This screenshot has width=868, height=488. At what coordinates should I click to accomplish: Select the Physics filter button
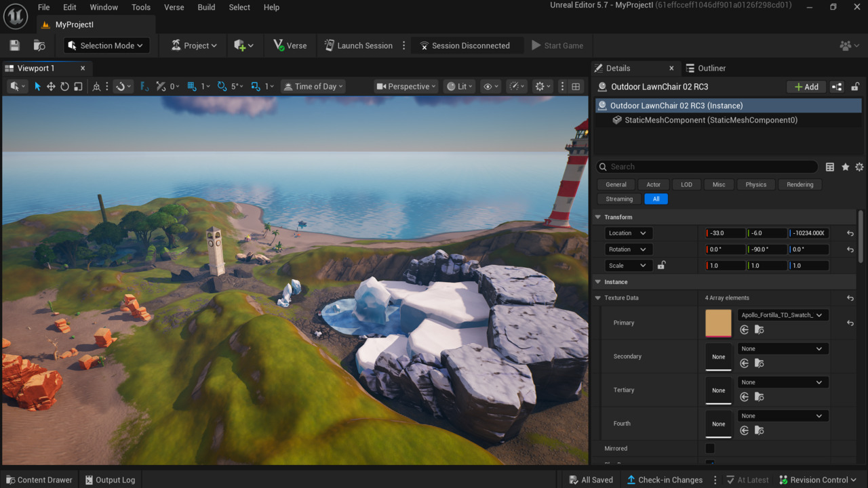coord(755,184)
